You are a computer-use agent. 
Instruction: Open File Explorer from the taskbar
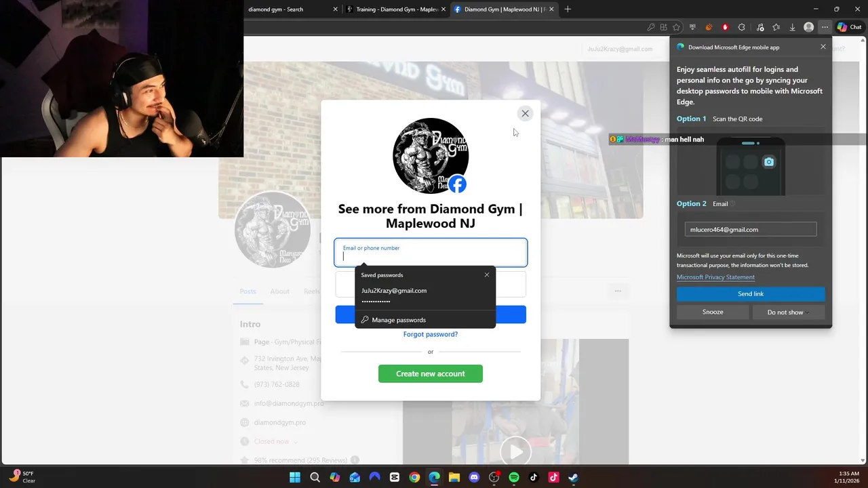coord(454,477)
